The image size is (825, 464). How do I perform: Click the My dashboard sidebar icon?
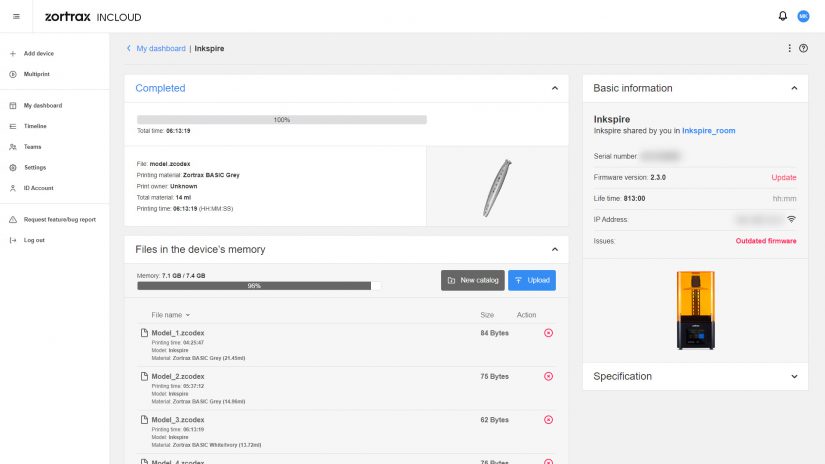pyautogui.click(x=13, y=105)
